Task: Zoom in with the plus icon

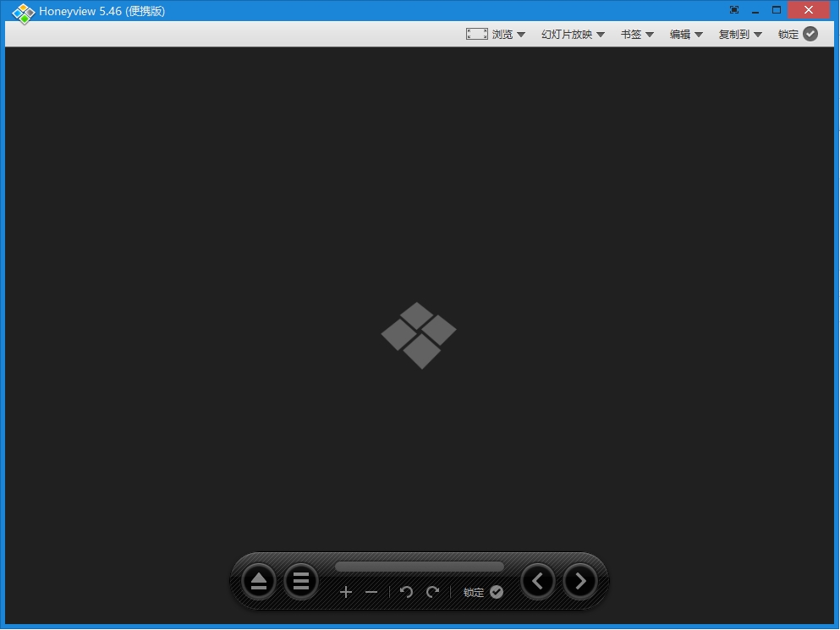Action: (346, 592)
